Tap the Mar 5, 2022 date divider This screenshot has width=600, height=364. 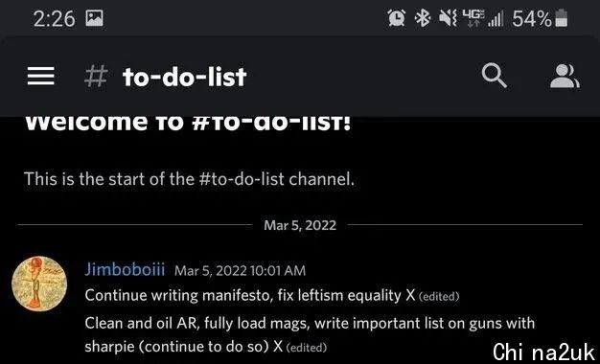point(300,225)
